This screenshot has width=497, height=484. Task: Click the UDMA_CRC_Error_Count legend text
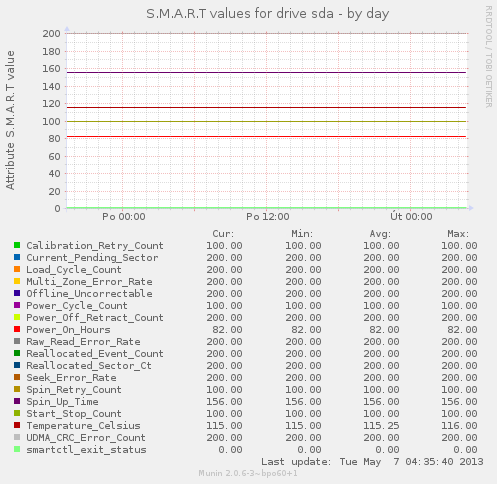coord(86,438)
